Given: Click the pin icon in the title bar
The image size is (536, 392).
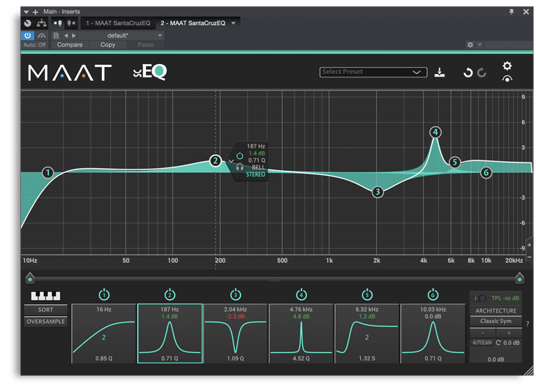Looking at the screenshot, I should tap(511, 12).
